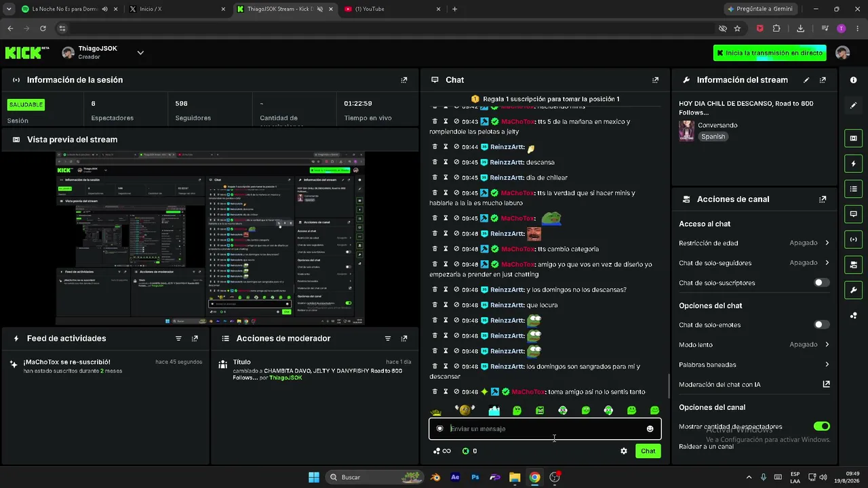This screenshot has width=868, height=488.
Task: Bookmark this page with the star icon
Action: (x=737, y=28)
